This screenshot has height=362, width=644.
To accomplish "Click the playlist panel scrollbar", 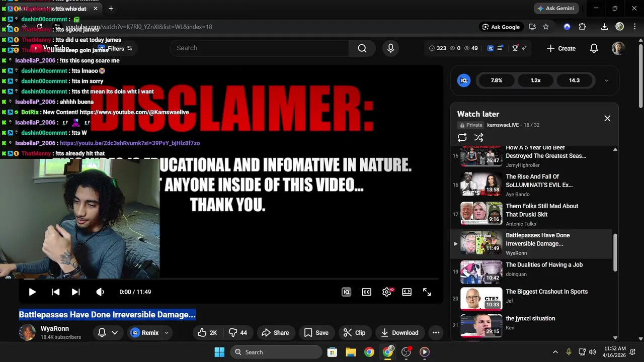I will (x=615, y=252).
